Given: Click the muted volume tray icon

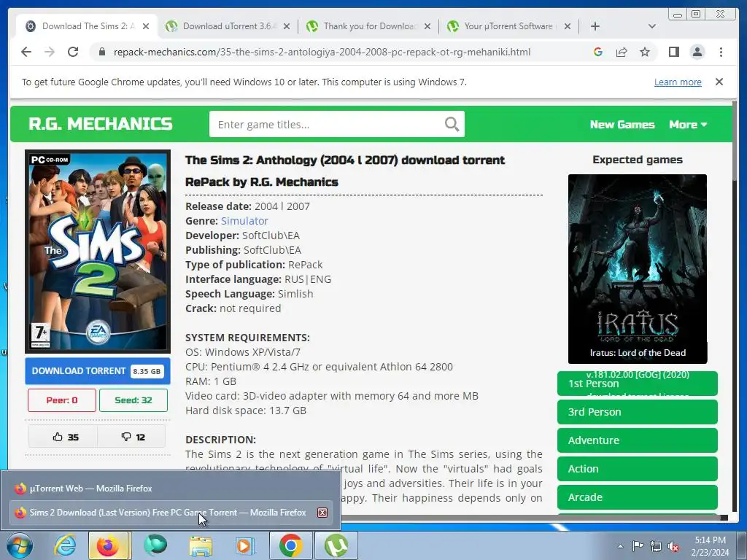Looking at the screenshot, I should click(673, 547).
